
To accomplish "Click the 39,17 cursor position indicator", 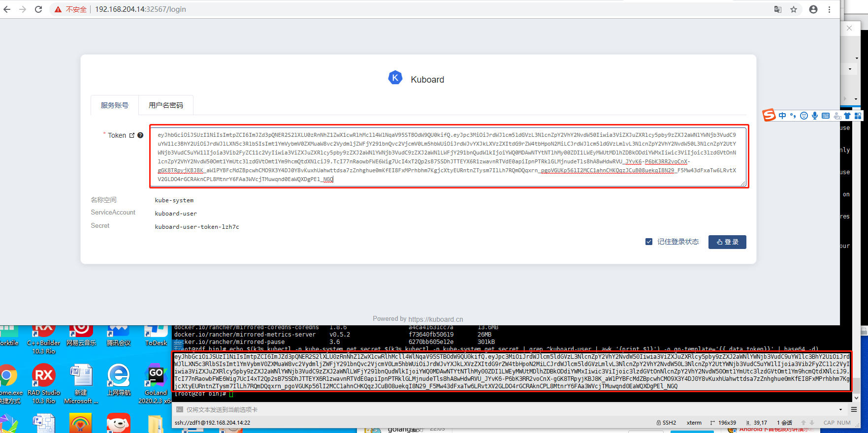I will pyautogui.click(x=756, y=423).
